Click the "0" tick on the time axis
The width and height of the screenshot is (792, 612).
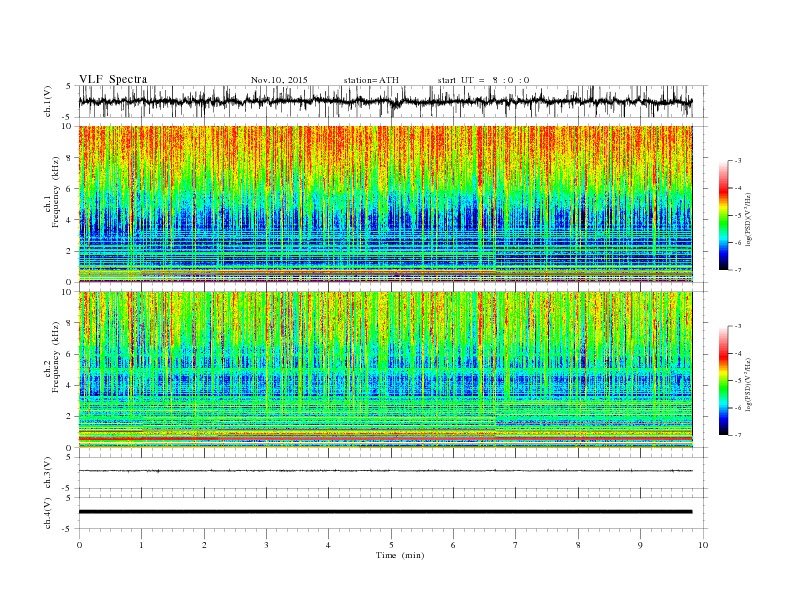click(79, 545)
